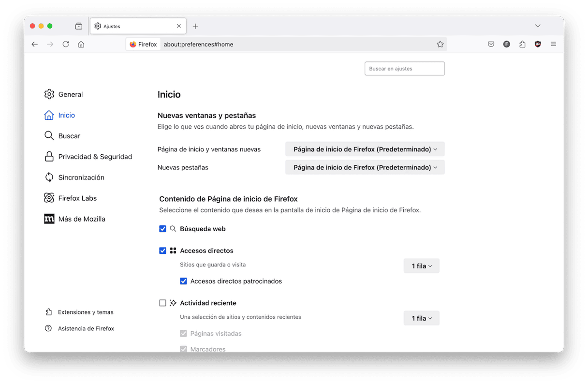Open the home page icon
588x384 pixels.
81,44
